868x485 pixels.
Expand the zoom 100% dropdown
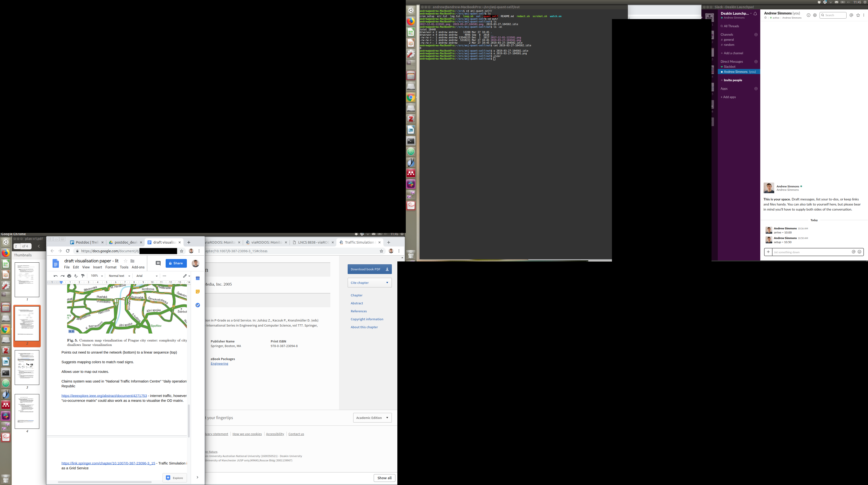[x=97, y=276]
